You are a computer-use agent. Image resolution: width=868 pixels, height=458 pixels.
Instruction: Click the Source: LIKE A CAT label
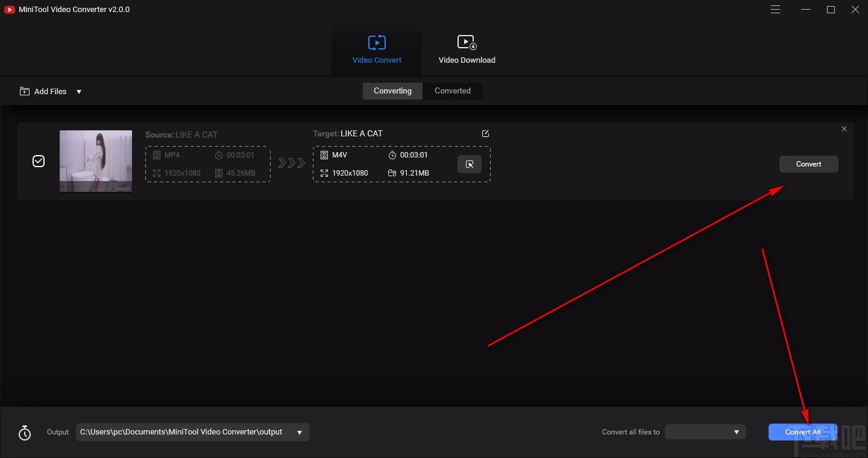pos(181,135)
